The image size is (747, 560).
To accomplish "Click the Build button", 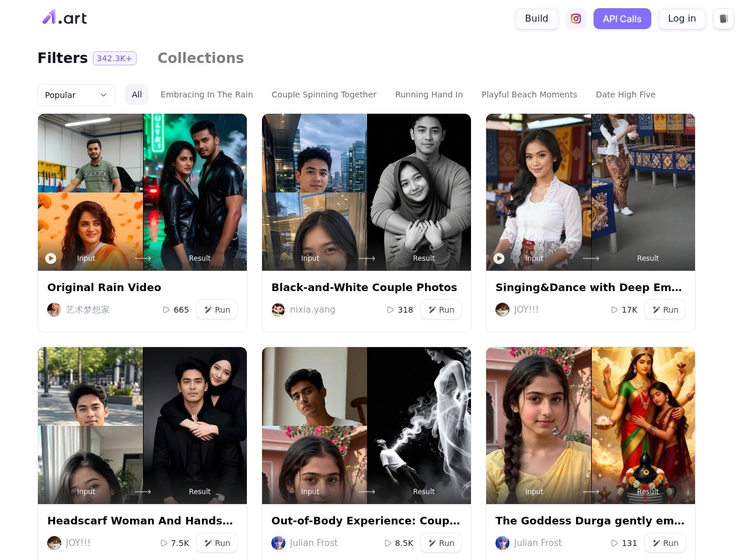I will point(537,19).
